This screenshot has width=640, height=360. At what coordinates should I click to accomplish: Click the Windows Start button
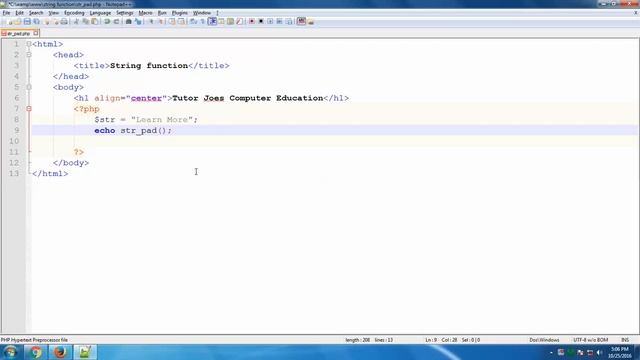(x=10, y=352)
